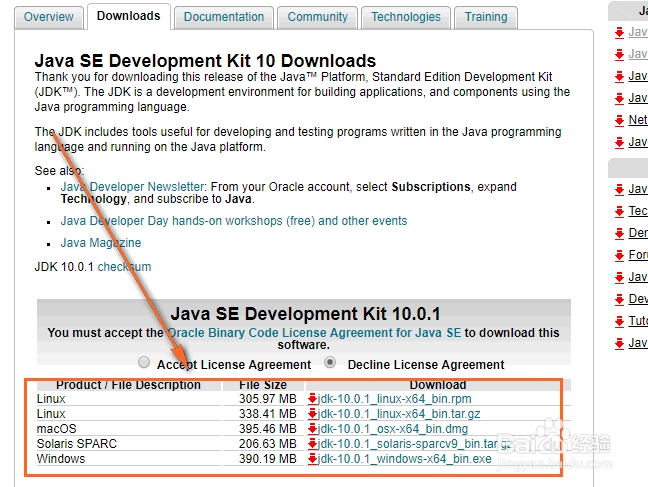Download jdk-10.0.1_osx-x64_bin.dmg file link
Image resolution: width=648 pixels, height=487 pixels.
click(x=393, y=429)
